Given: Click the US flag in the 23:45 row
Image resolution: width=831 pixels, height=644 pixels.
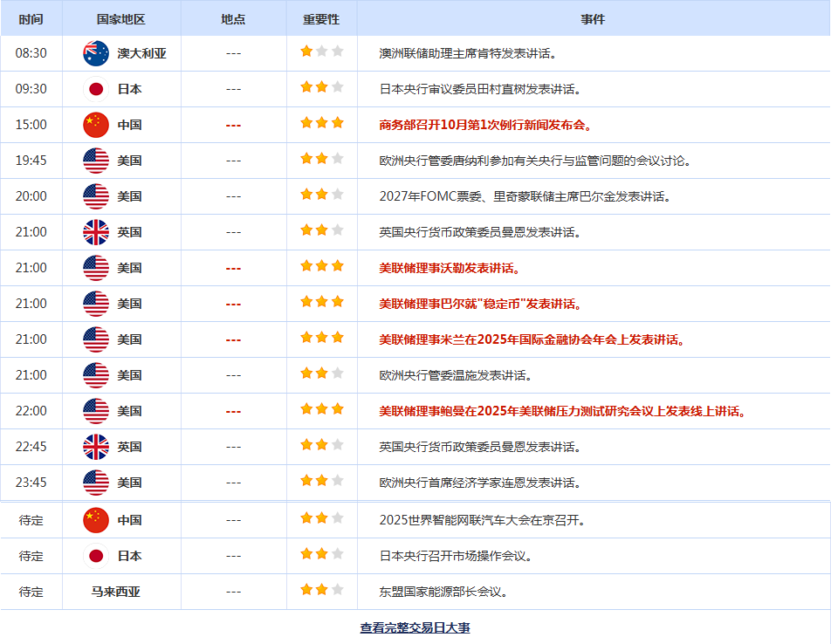Looking at the screenshot, I should click(96, 483).
